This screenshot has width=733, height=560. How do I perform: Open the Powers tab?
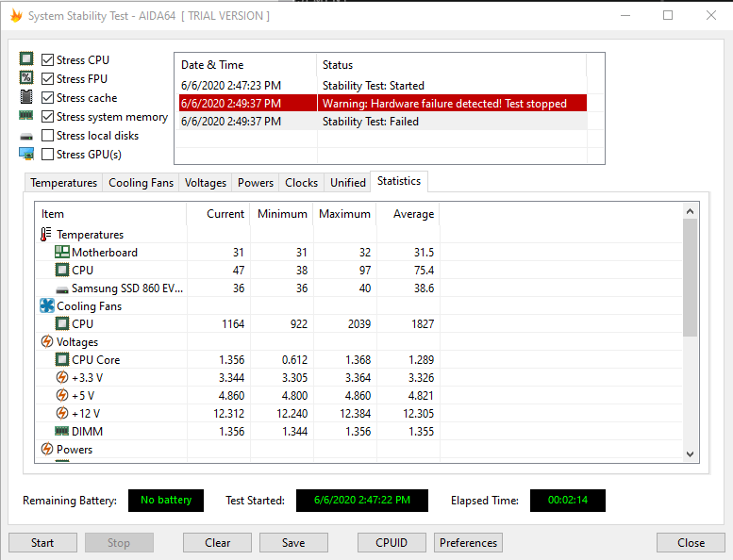pos(256,183)
